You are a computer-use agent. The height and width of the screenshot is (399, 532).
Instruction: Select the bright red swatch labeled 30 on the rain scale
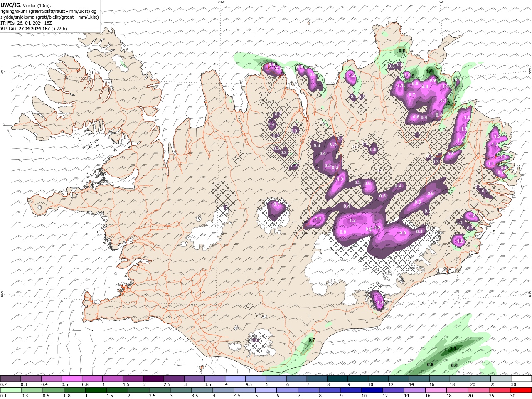pyautogui.click(x=521, y=390)
